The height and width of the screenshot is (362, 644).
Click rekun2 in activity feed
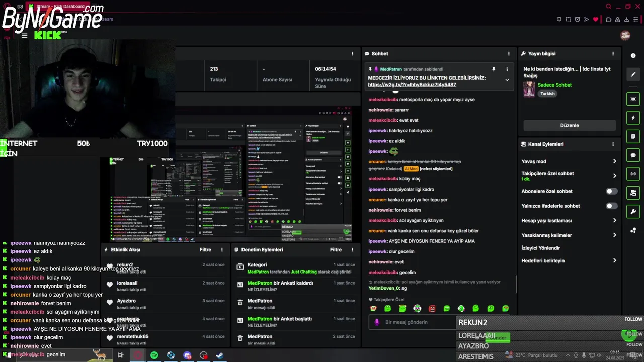pos(125,265)
